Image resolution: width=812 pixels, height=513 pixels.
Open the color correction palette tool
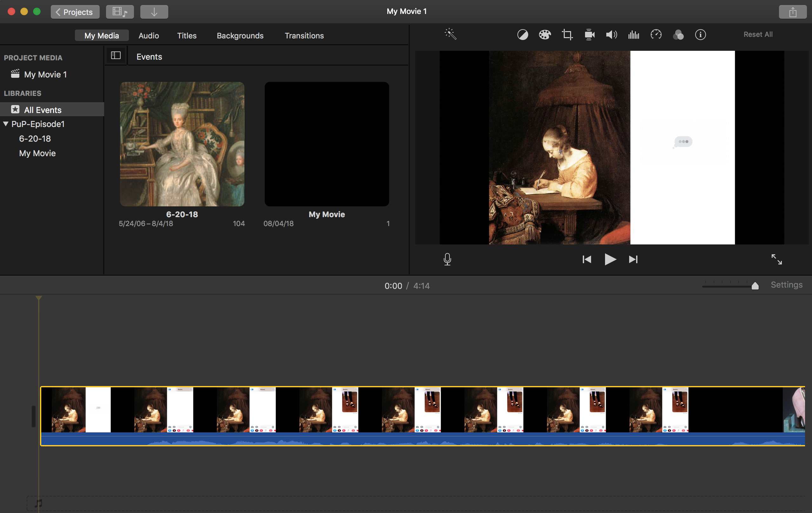[x=545, y=34]
